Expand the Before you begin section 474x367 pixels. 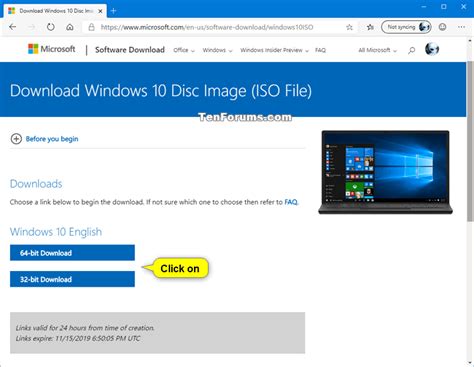pyautogui.click(x=44, y=139)
